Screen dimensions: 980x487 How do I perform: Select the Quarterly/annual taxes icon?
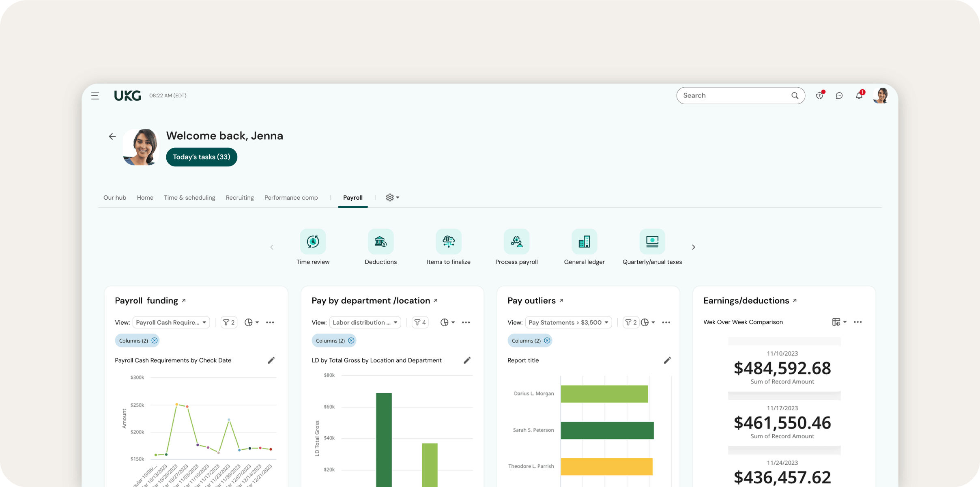(652, 241)
